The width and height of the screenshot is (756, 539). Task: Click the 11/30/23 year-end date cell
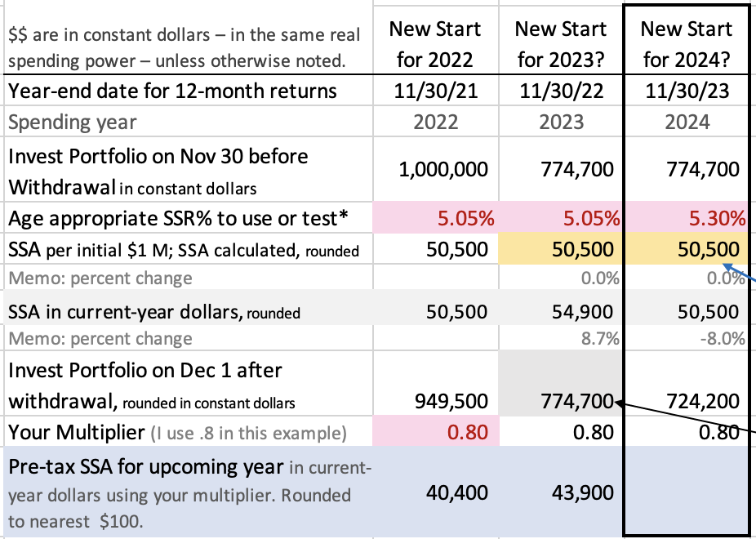click(687, 91)
